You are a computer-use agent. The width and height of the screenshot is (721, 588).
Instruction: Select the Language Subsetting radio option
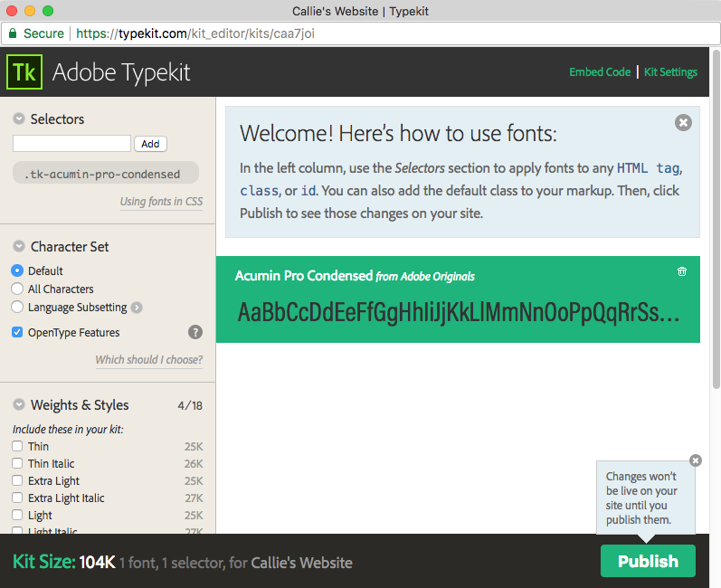[17, 307]
